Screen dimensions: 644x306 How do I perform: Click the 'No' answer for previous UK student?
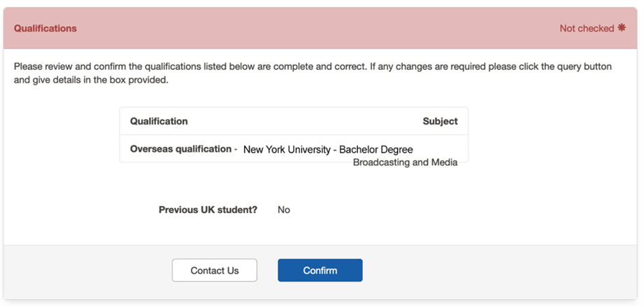point(283,209)
